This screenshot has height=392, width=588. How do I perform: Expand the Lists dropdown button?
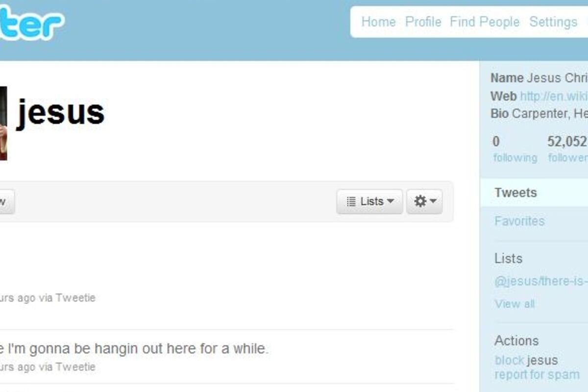[x=369, y=201]
